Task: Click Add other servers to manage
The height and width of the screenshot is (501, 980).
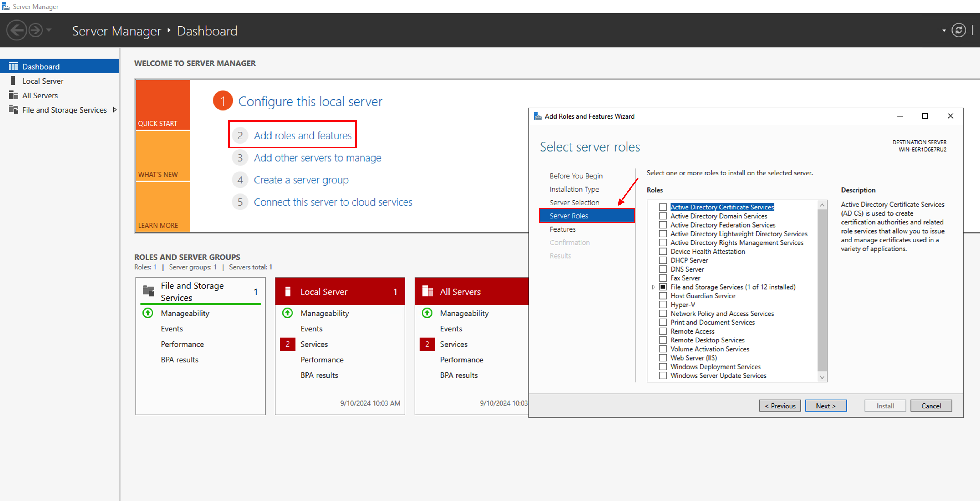Action: pyautogui.click(x=317, y=157)
